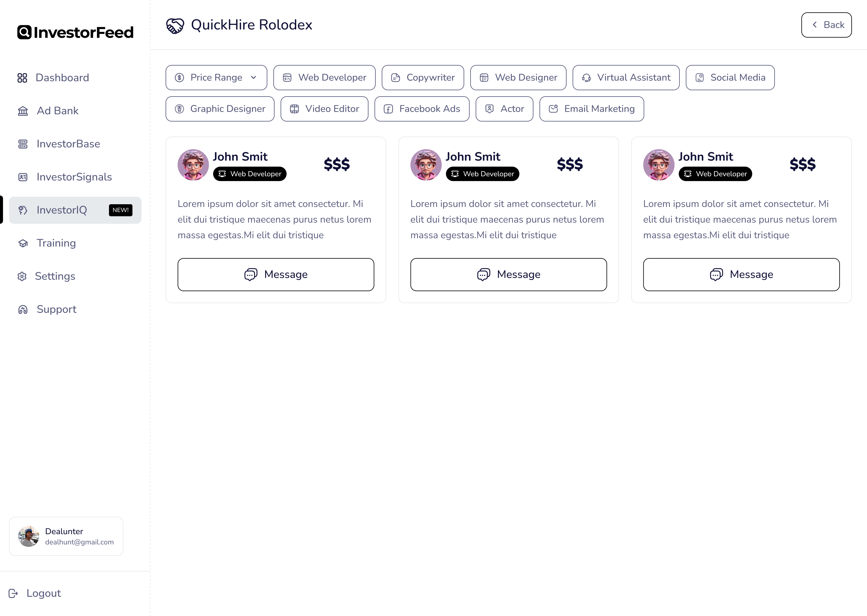Click the InvestorFeed logo icon
This screenshot has width=867, height=616.
pos(24,32)
